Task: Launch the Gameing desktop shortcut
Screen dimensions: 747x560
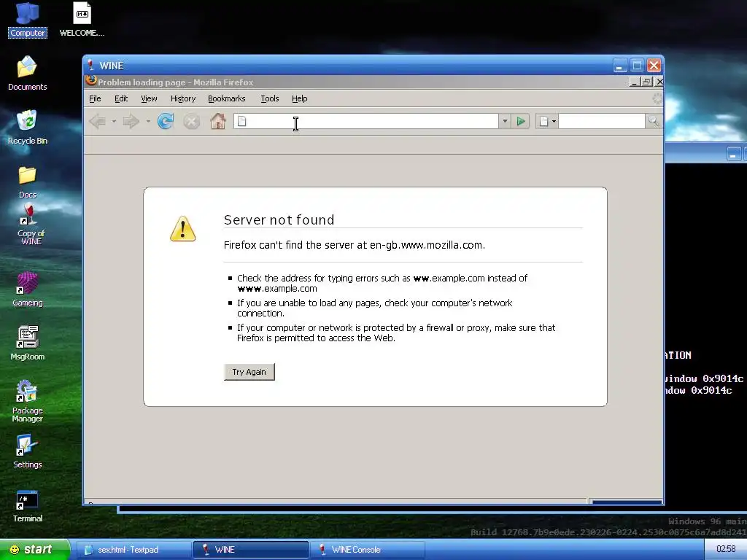Action: click(x=27, y=289)
